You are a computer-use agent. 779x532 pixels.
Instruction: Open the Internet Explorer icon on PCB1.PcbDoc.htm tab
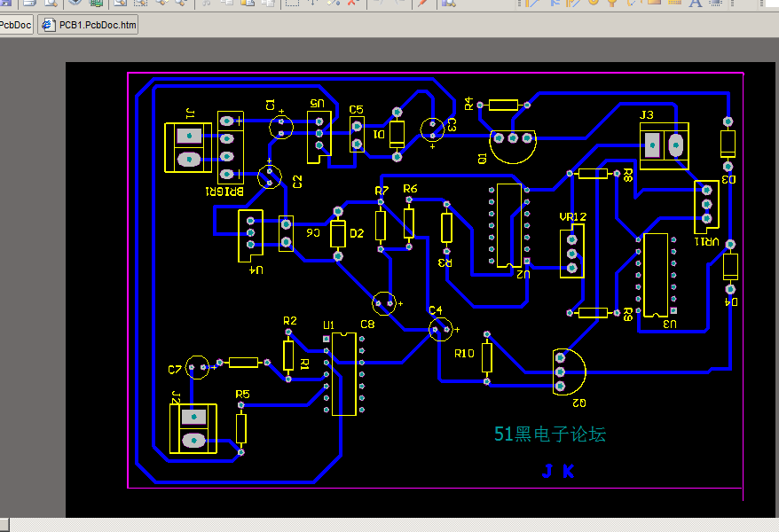click(48, 25)
